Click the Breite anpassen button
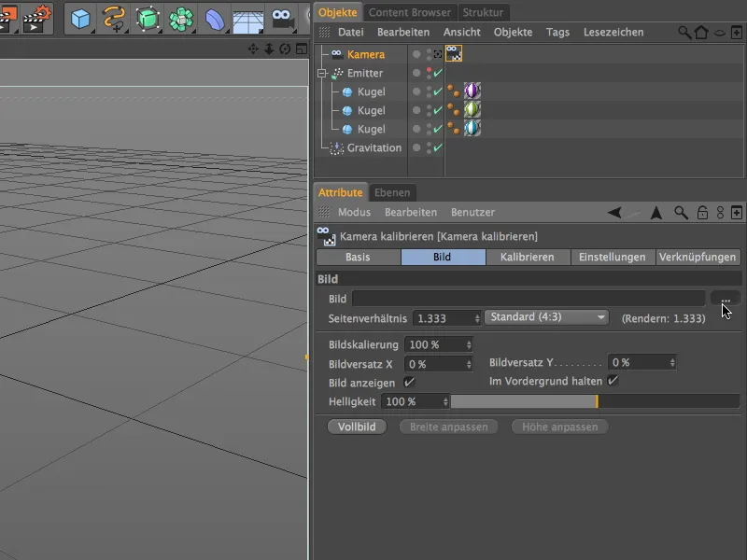Screen dimensions: 747x560 [x=449, y=427]
